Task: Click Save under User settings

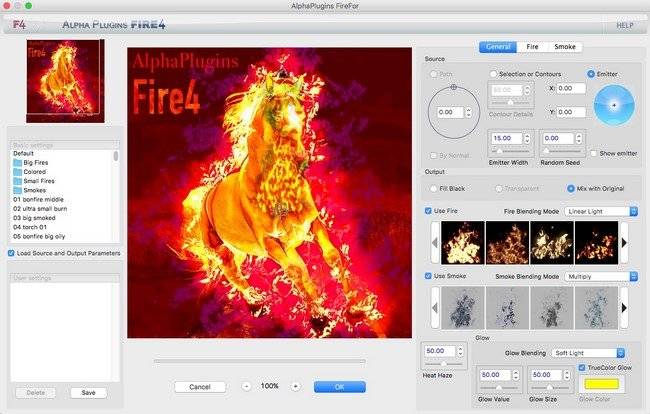Action: [x=88, y=392]
